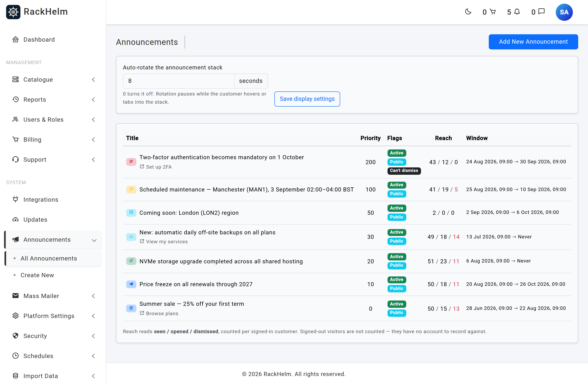This screenshot has width=588, height=385.
Task: Open the messages chat bubble icon
Action: tap(541, 12)
